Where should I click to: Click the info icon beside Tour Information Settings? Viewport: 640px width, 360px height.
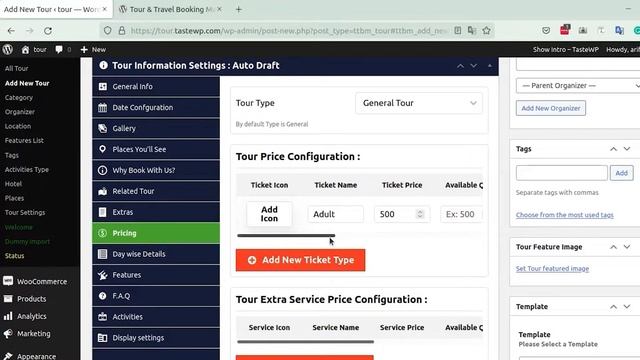[x=103, y=65]
